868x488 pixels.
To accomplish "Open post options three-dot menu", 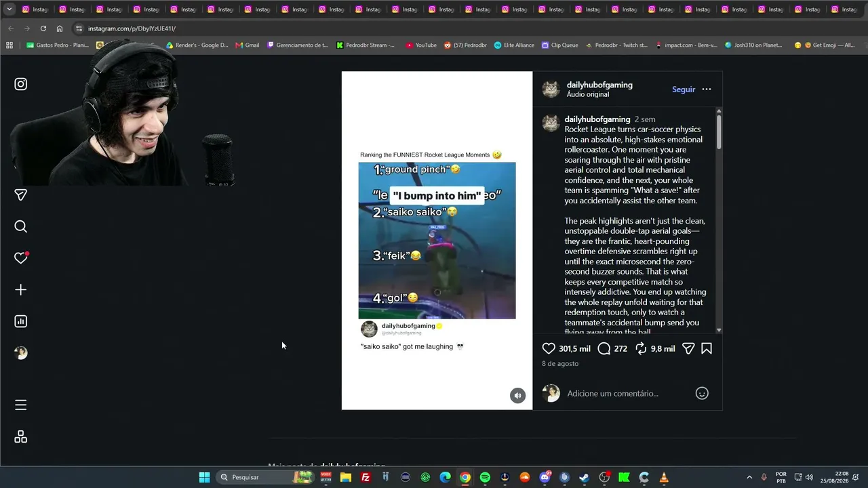I will click(707, 89).
